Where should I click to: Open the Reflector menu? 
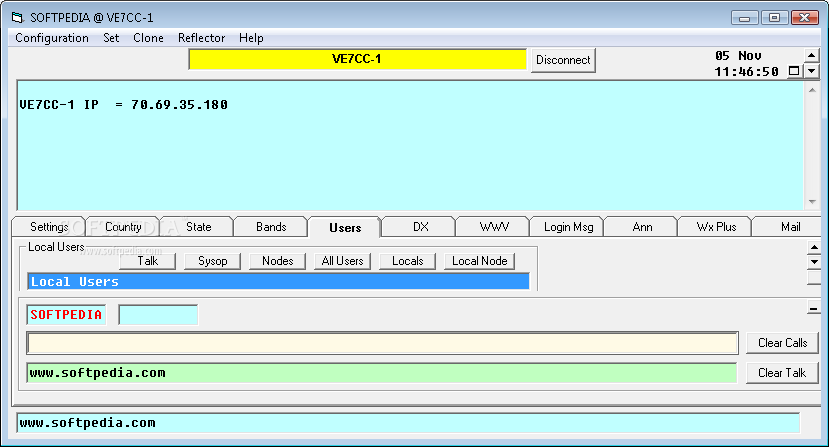[x=201, y=38]
